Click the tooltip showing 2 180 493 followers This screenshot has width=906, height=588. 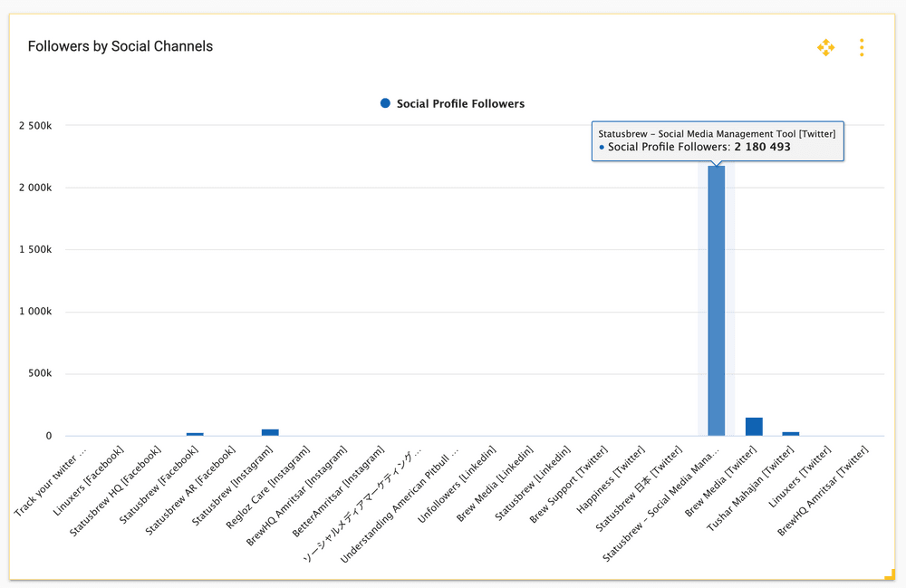point(717,140)
